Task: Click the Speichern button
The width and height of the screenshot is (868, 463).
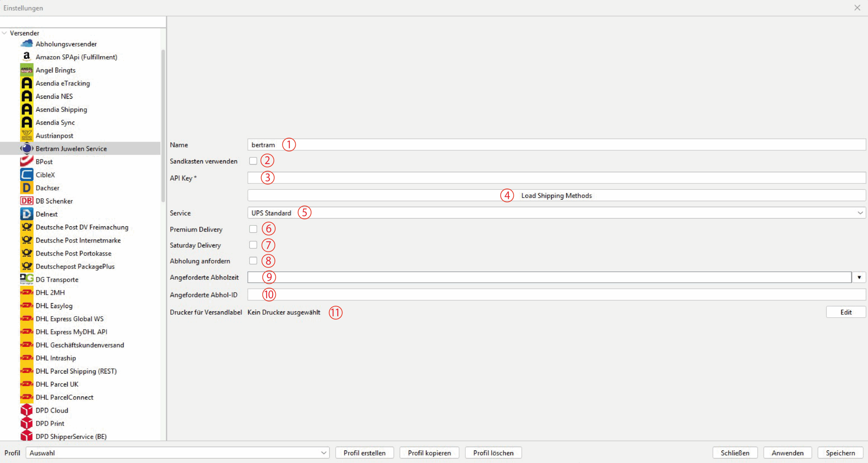Action: coord(840,453)
